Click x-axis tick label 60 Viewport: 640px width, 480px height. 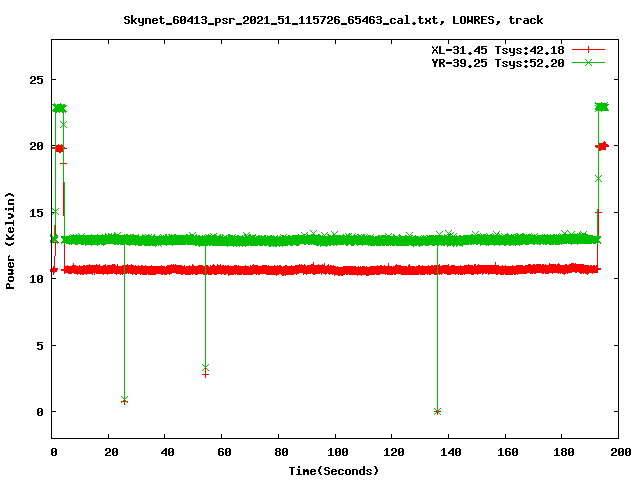pos(224,452)
